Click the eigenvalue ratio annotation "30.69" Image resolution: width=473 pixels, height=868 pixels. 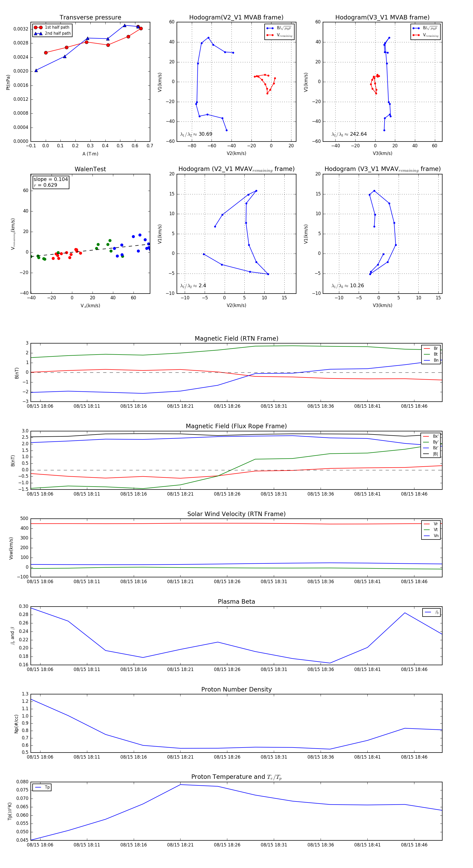pyautogui.click(x=196, y=134)
